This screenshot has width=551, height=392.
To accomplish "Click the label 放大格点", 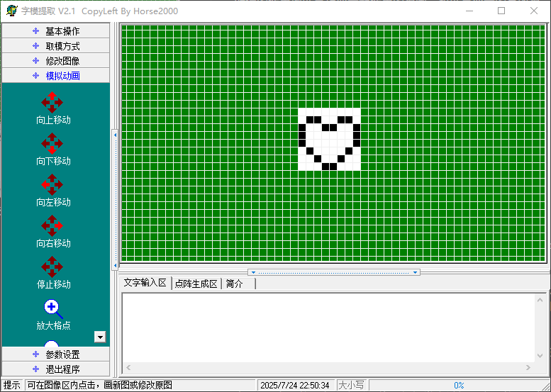I will coord(53,325).
